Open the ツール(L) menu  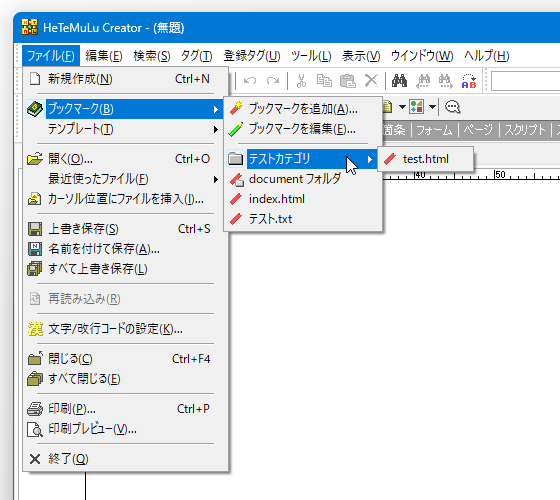311,56
